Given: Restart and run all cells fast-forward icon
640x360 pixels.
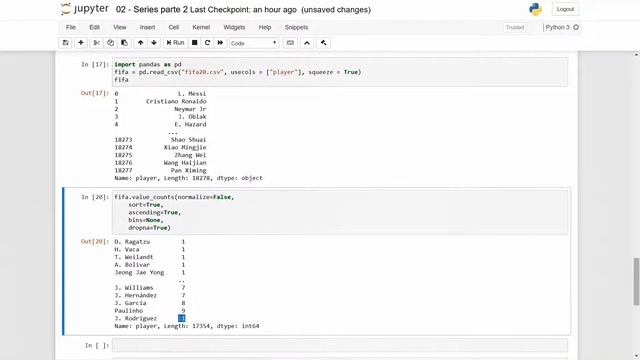Looking at the screenshot, I should click(x=220, y=43).
